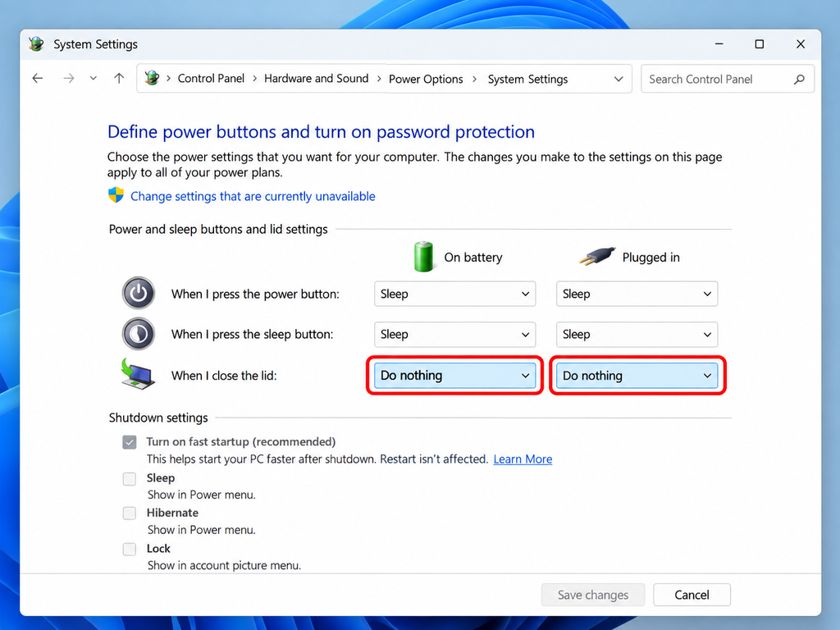The height and width of the screenshot is (630, 840).
Task: Click the laptop lid icon
Action: point(138,374)
